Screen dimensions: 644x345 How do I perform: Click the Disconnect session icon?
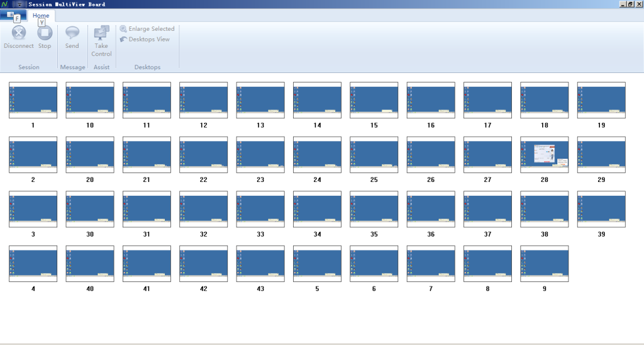(19, 33)
